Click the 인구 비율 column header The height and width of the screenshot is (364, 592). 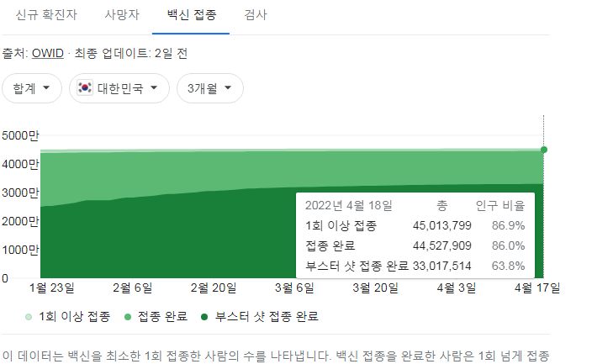(500, 206)
